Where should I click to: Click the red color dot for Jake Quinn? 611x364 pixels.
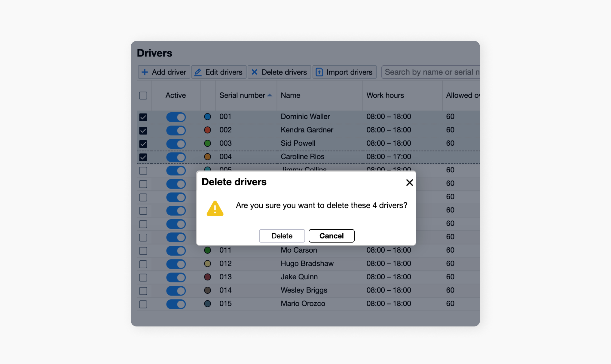(207, 277)
